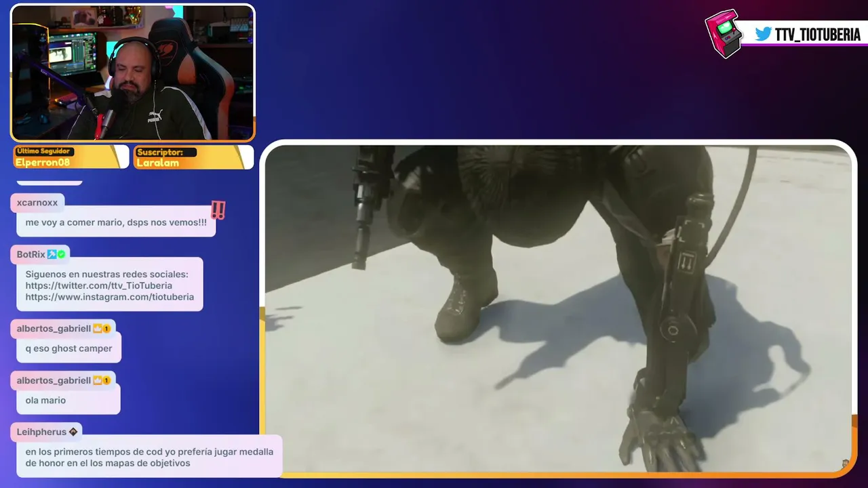Select the BotRix username in chat
This screenshot has height=488, width=868.
point(31,254)
